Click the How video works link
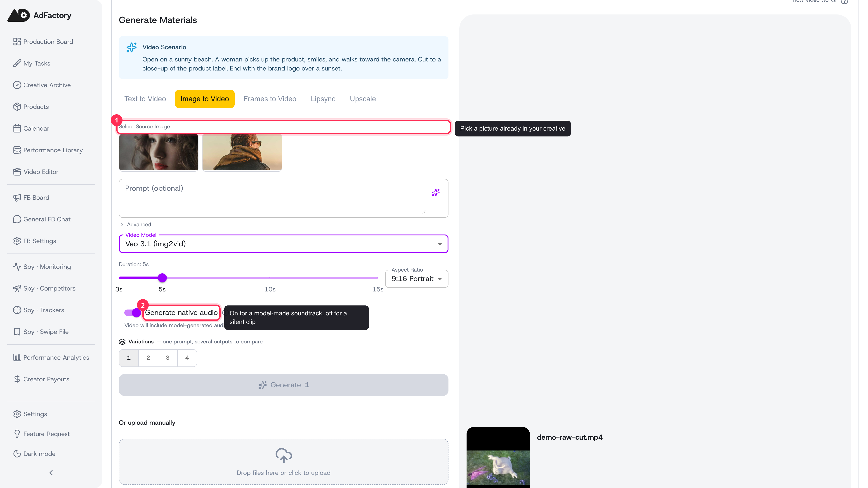868x488 pixels. click(x=814, y=1)
